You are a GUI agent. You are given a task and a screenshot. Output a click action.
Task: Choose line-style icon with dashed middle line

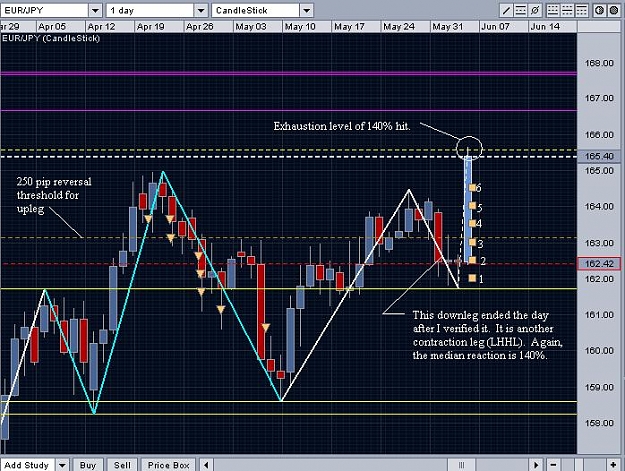[x=521, y=11]
